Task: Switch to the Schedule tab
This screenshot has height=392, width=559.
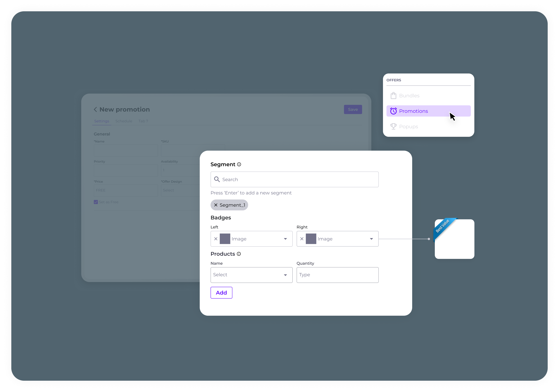Action: pos(124,121)
